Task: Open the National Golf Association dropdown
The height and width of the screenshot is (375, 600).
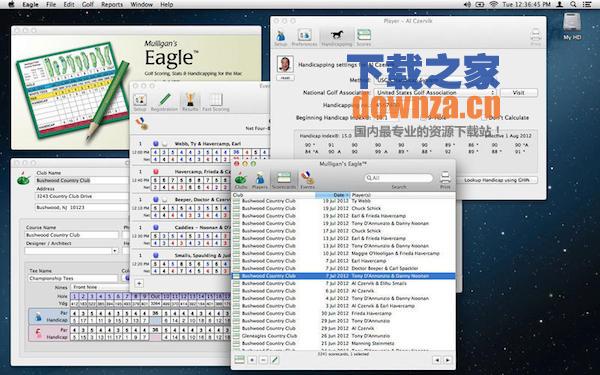Action: pyautogui.click(x=435, y=93)
